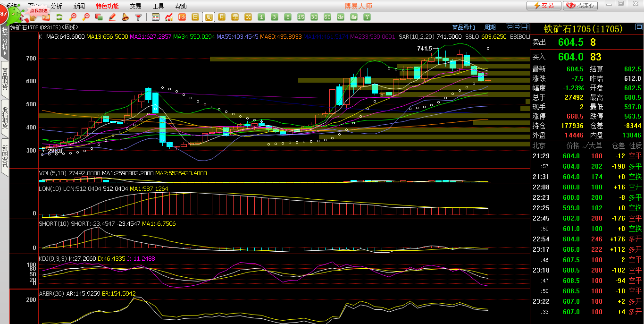
Task: Select the 30-minute period button
Action: click(x=314, y=17)
